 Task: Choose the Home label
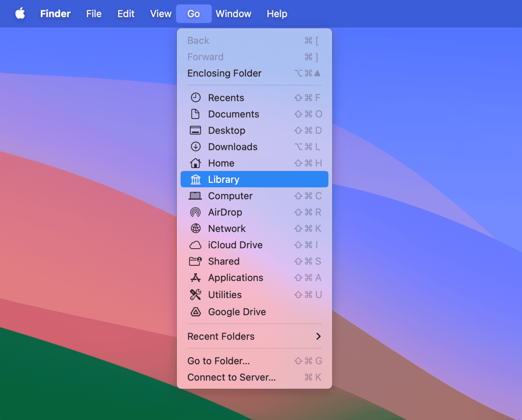tap(221, 163)
